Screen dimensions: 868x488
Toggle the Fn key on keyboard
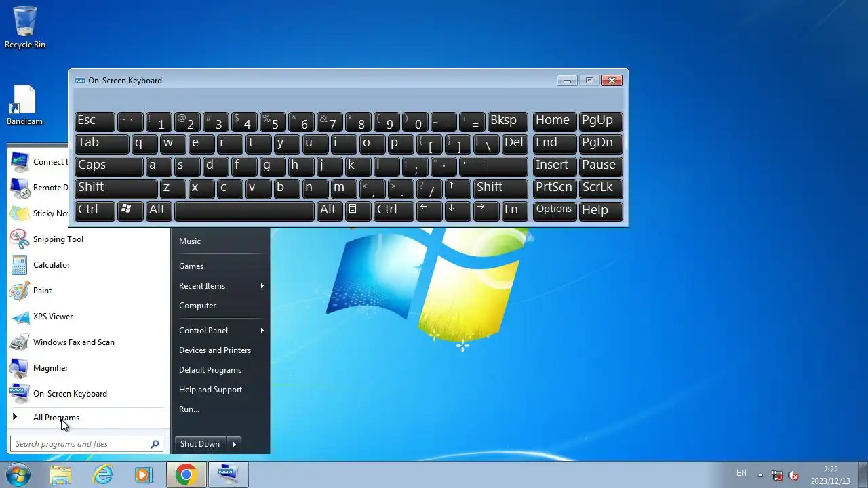click(x=515, y=211)
